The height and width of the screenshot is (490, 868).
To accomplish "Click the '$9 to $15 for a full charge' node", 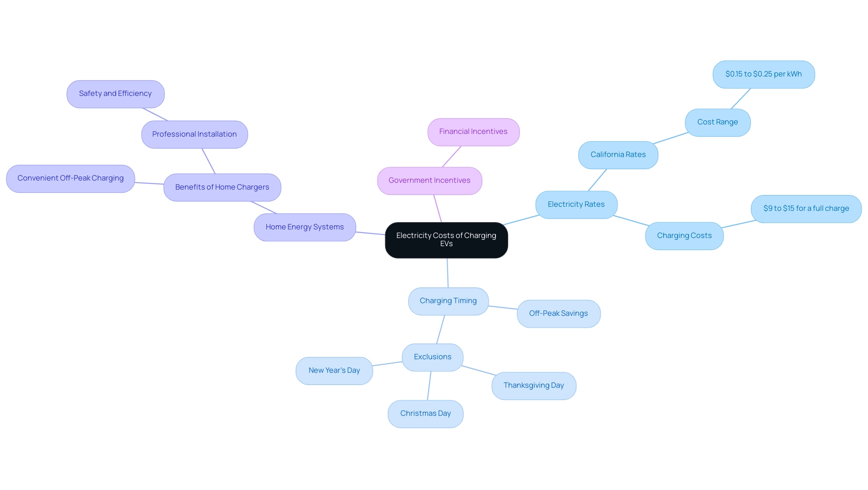I will coord(806,208).
